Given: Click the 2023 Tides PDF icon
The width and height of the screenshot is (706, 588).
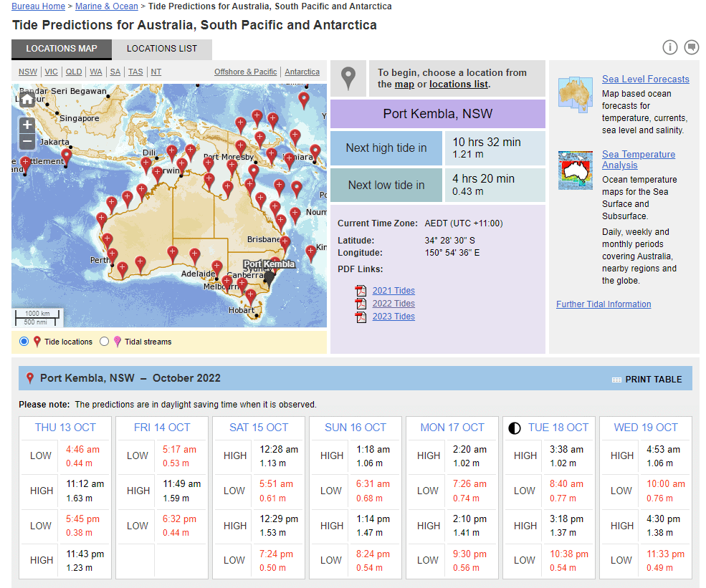Looking at the screenshot, I should point(361,317).
